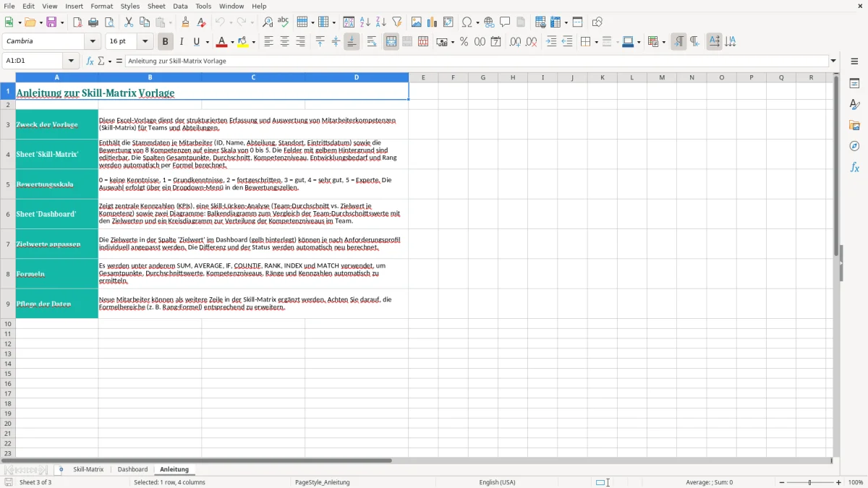Click Export directly as PDF icon
The height and width of the screenshot is (488, 868).
tap(77, 22)
